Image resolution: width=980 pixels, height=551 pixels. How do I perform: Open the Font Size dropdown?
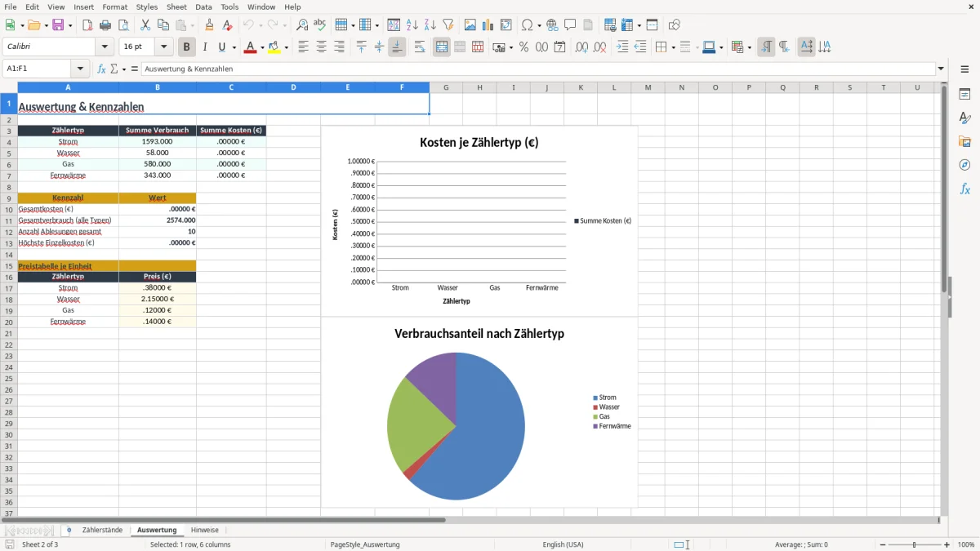click(x=163, y=47)
